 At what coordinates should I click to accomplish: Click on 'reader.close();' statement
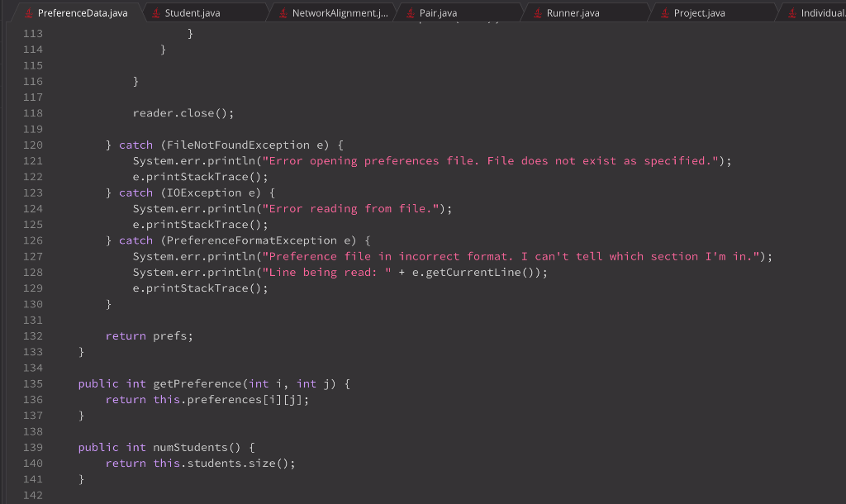[183, 113]
